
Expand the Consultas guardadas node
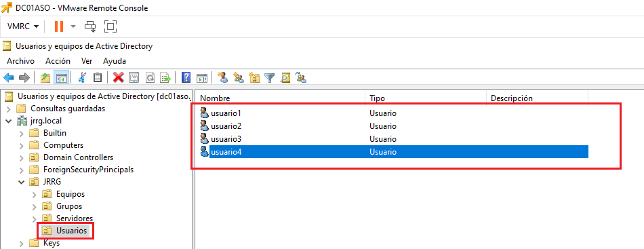[x=9, y=109]
